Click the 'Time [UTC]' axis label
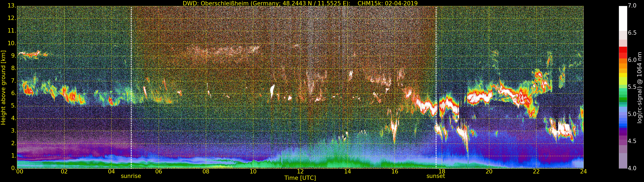 (300, 178)
